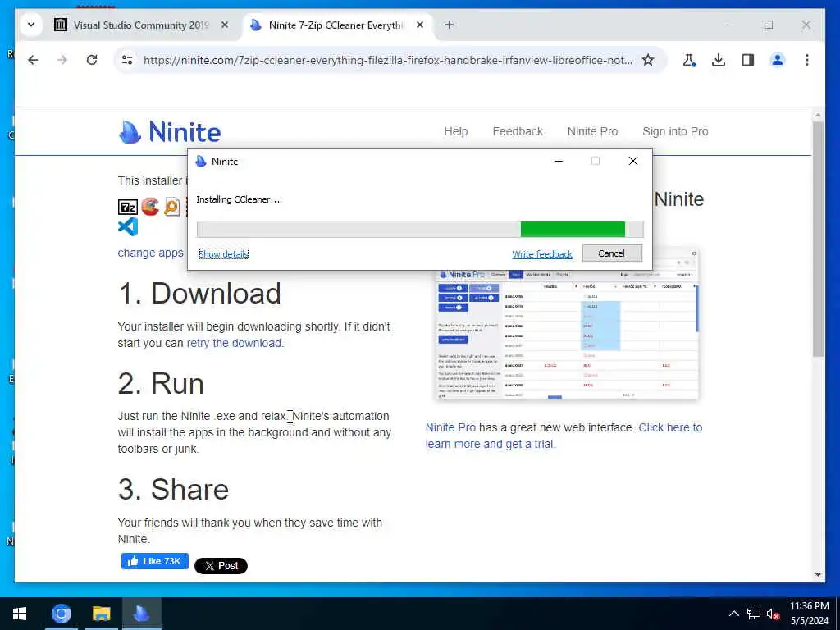
Task: Close the Visual Studio Community tab
Action: 225,25
